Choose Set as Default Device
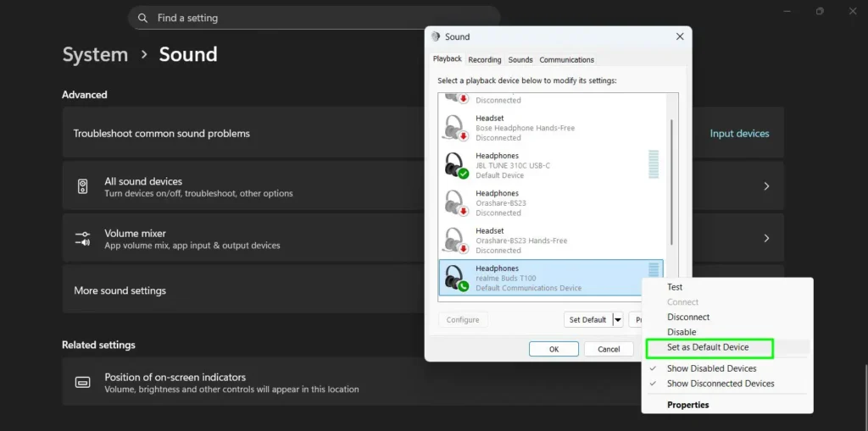The width and height of the screenshot is (868, 431). pos(709,347)
